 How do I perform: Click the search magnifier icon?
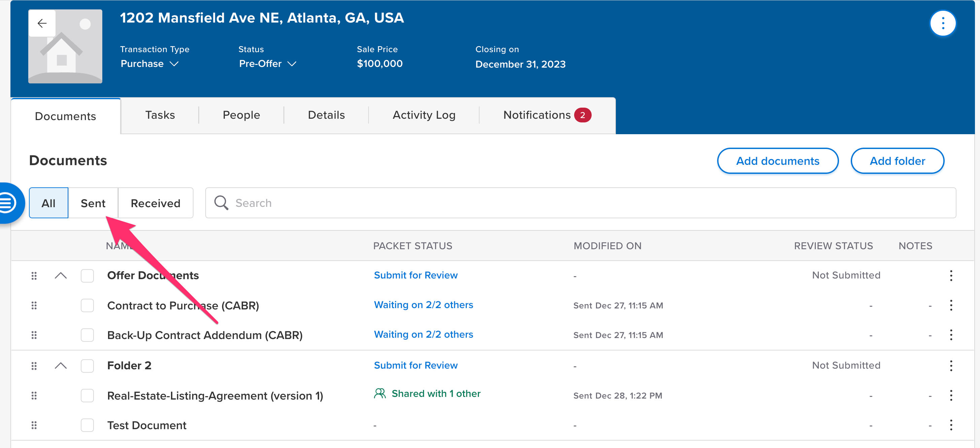[x=221, y=203]
